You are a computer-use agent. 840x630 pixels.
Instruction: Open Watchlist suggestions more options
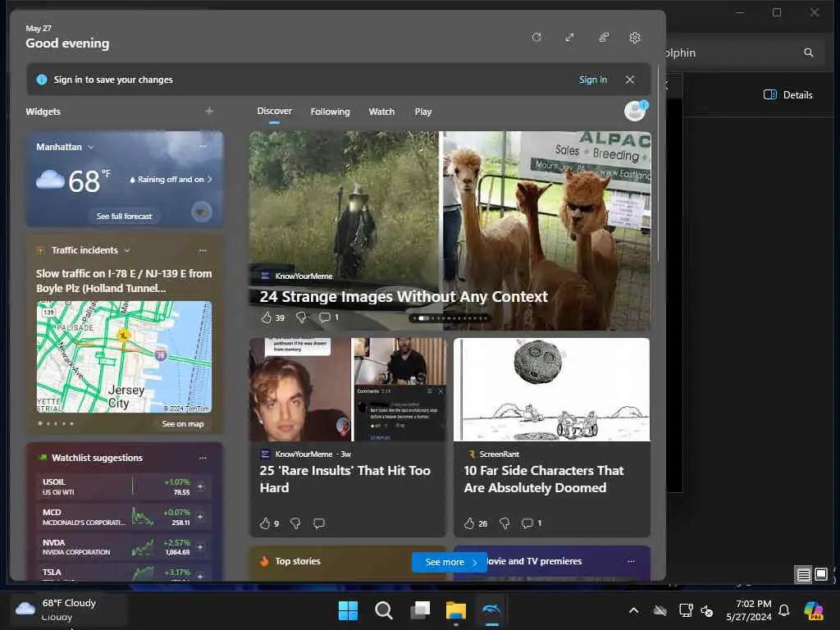click(x=203, y=458)
